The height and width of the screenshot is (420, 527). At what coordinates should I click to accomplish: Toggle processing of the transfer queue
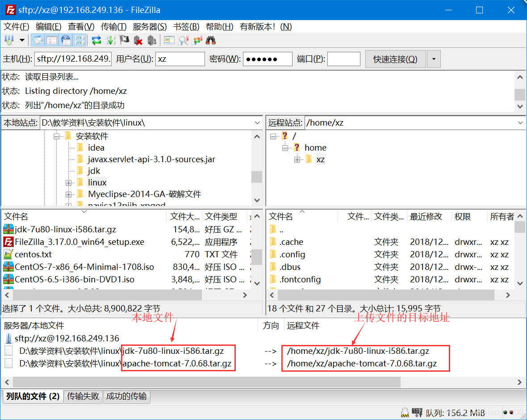[110, 40]
